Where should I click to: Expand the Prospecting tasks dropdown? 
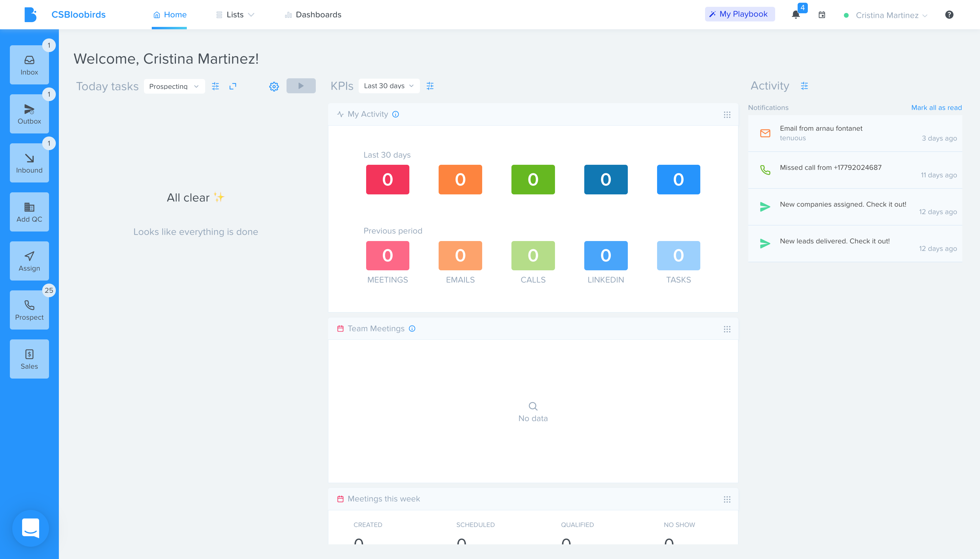pyautogui.click(x=174, y=86)
